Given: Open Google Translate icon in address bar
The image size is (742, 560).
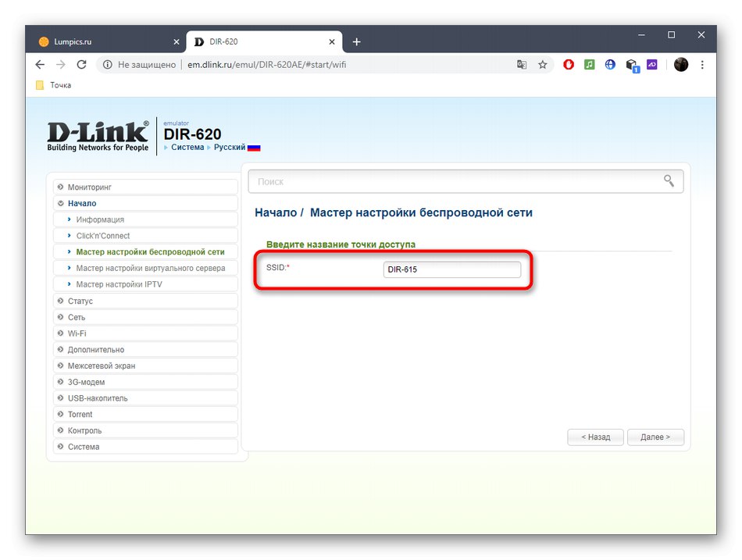Looking at the screenshot, I should [522, 65].
